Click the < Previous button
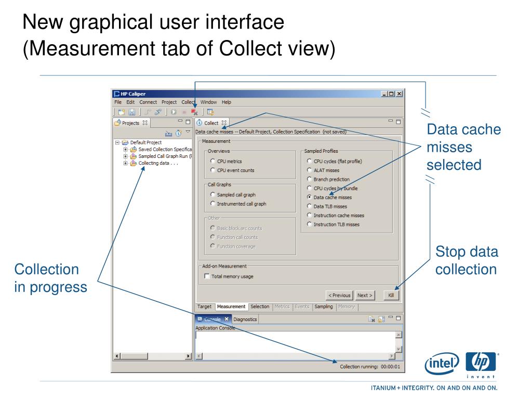 tap(339, 296)
